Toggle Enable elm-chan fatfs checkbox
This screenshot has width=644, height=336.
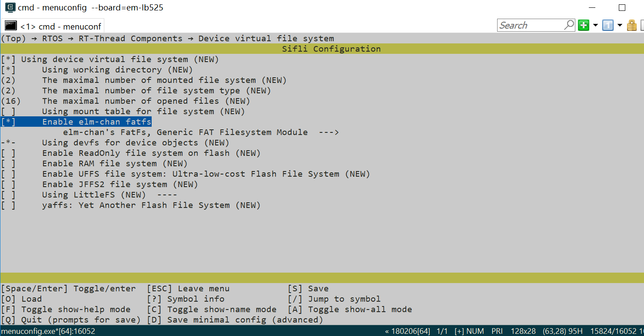(x=8, y=122)
